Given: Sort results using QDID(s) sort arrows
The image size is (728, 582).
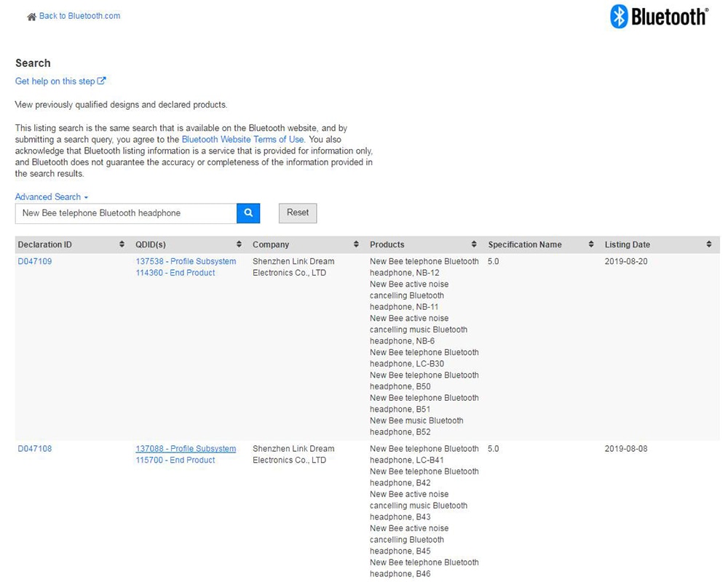Looking at the screenshot, I should click(239, 244).
